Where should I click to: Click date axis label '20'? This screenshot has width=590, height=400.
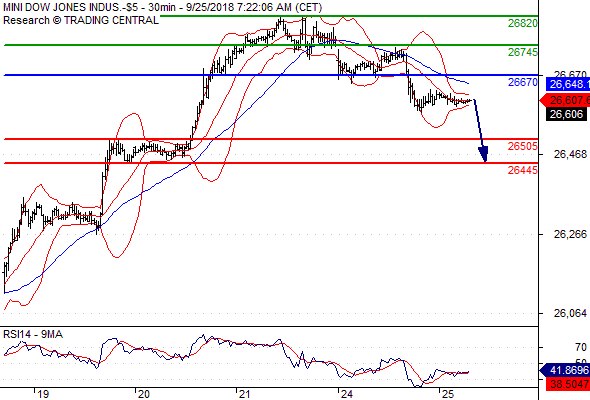tap(143, 394)
